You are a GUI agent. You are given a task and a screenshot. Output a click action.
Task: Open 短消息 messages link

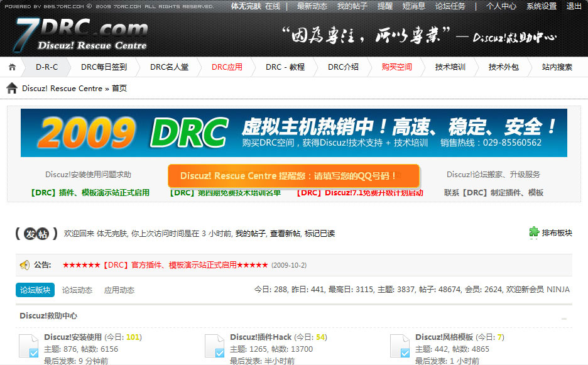413,6
